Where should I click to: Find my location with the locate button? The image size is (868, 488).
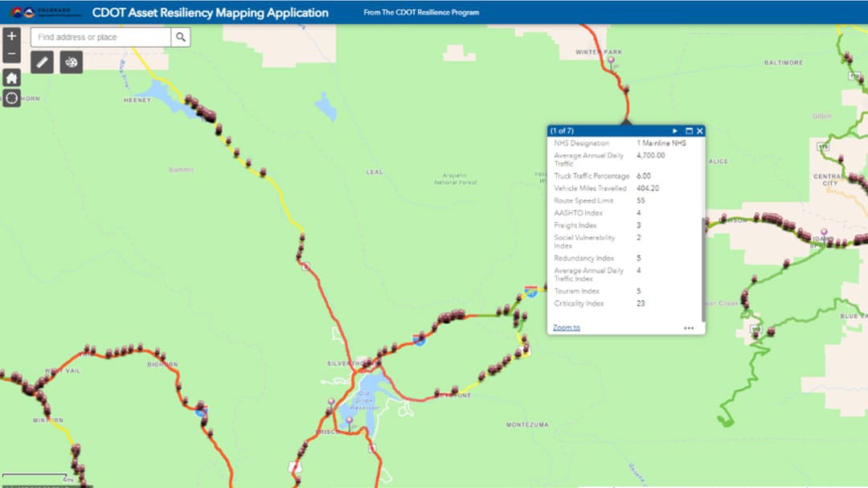[11, 98]
